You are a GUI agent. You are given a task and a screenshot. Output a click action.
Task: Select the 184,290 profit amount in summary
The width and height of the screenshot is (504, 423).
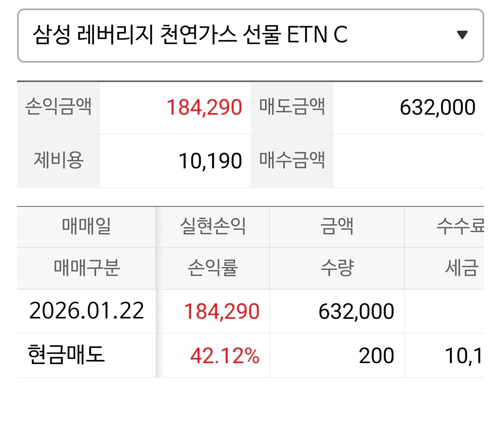[204, 107]
